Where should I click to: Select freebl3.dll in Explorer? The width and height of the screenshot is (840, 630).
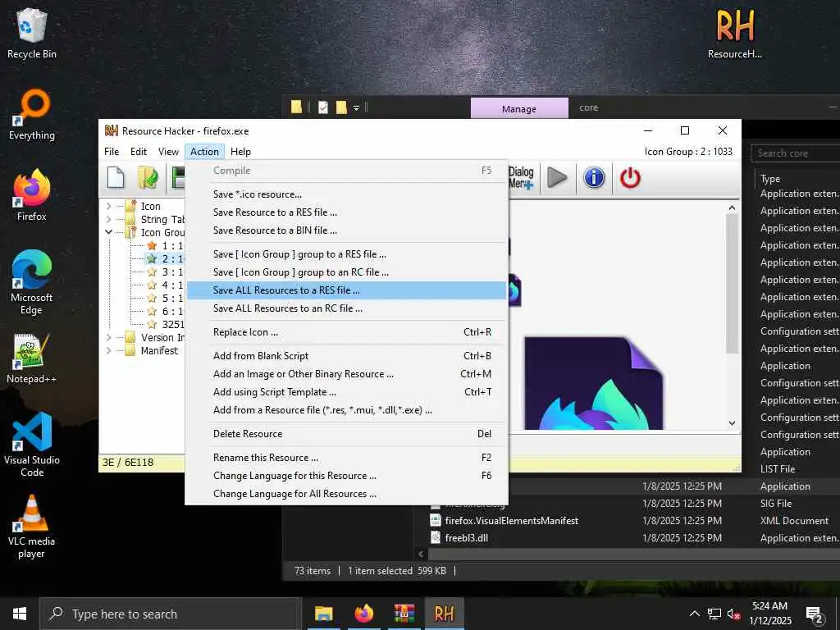tap(467, 538)
